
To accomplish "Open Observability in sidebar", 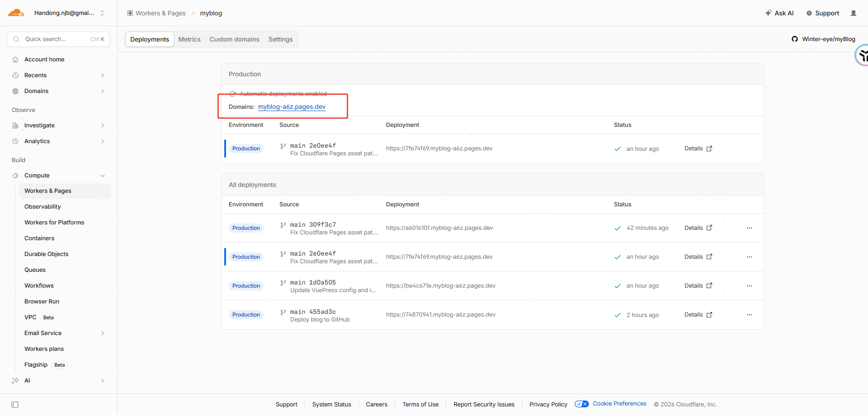I will point(42,207).
